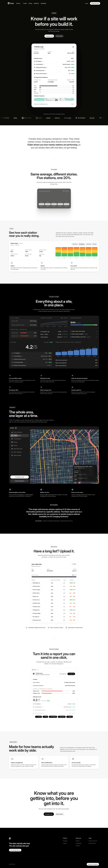Image resolution: width=108 pixels, height=868 pixels.
Task: Click the Policies and Incentives row icon in the hero card
Action: click(35, 74)
